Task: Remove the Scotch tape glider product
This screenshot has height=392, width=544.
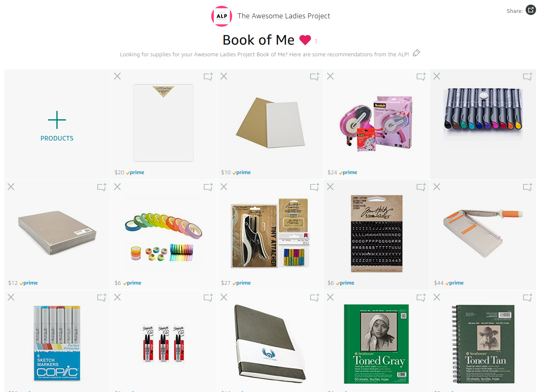Action: 330,76
